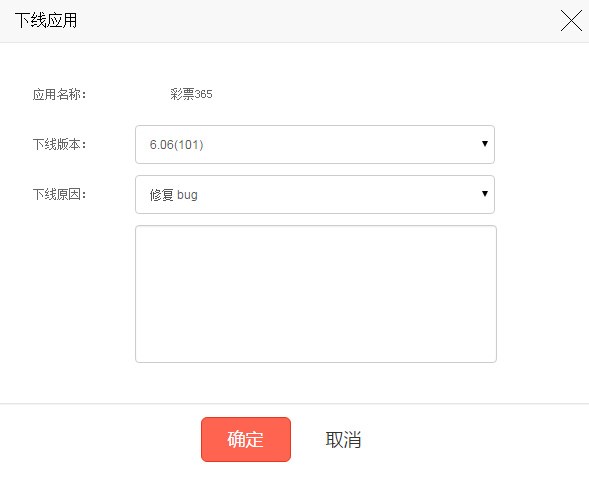Open the 下线原因 dropdown showing 修复 bug
Screen dimensions: 589x477
pyautogui.click(x=315, y=195)
